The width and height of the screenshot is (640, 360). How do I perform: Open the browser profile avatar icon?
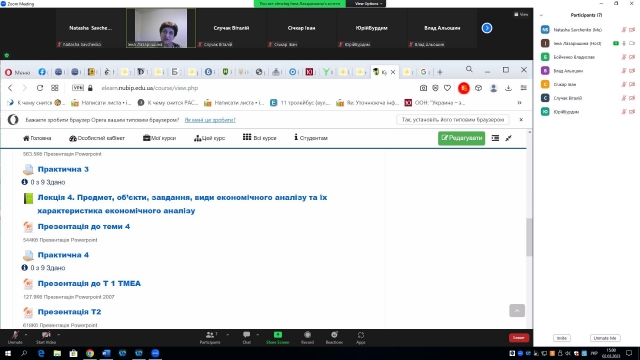tap(493, 88)
